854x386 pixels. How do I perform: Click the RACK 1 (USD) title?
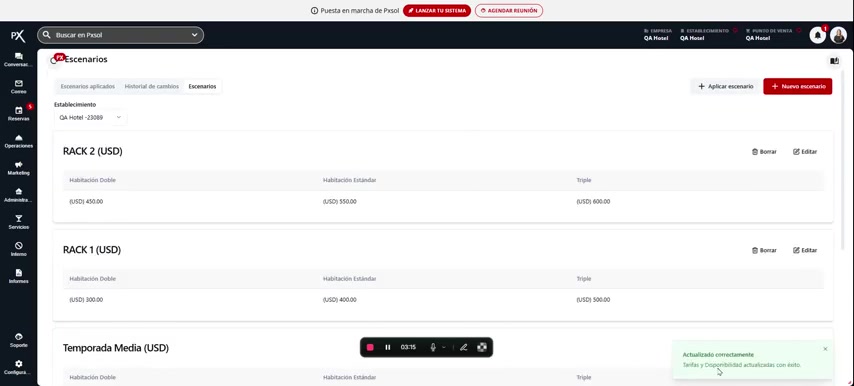92,250
